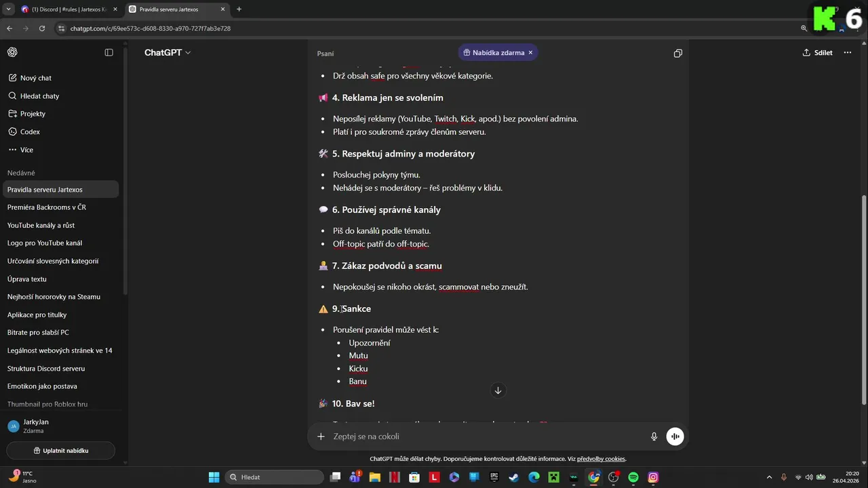Open Steam from the taskbar

pos(514,477)
